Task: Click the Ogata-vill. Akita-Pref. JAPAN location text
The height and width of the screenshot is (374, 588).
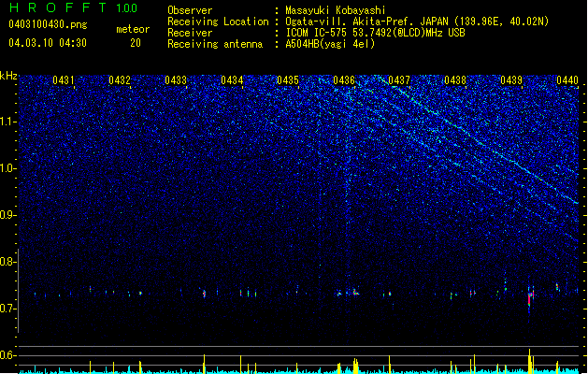Action: (417, 22)
